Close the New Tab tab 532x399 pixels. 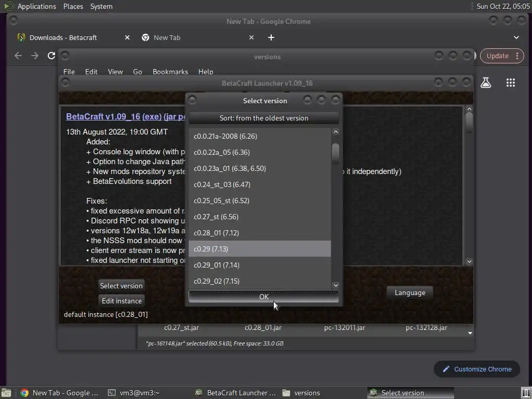251,37
